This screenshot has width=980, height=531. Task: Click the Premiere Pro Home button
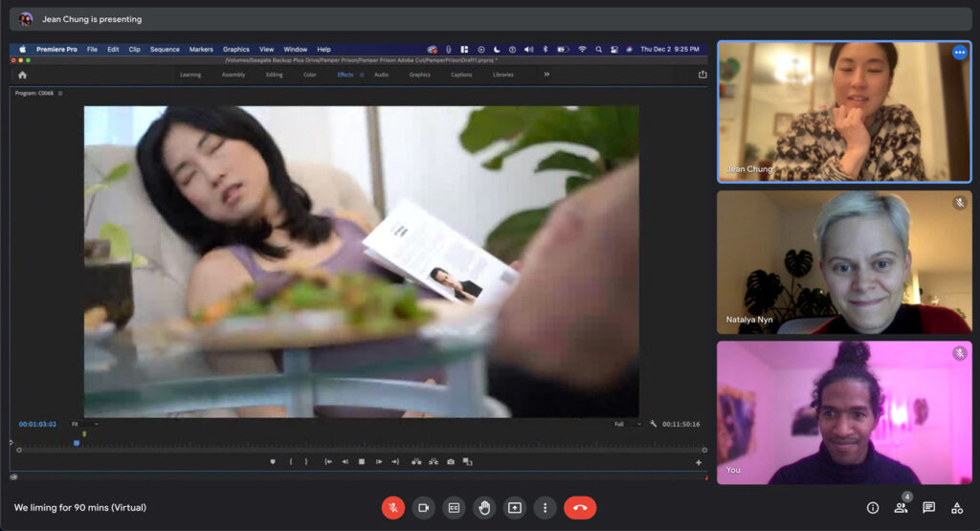pyautogui.click(x=22, y=75)
